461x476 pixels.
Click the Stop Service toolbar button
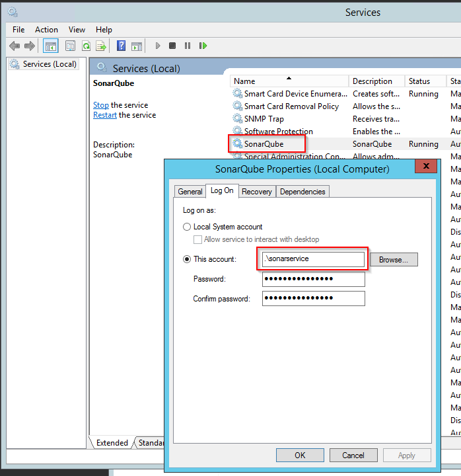[172, 46]
